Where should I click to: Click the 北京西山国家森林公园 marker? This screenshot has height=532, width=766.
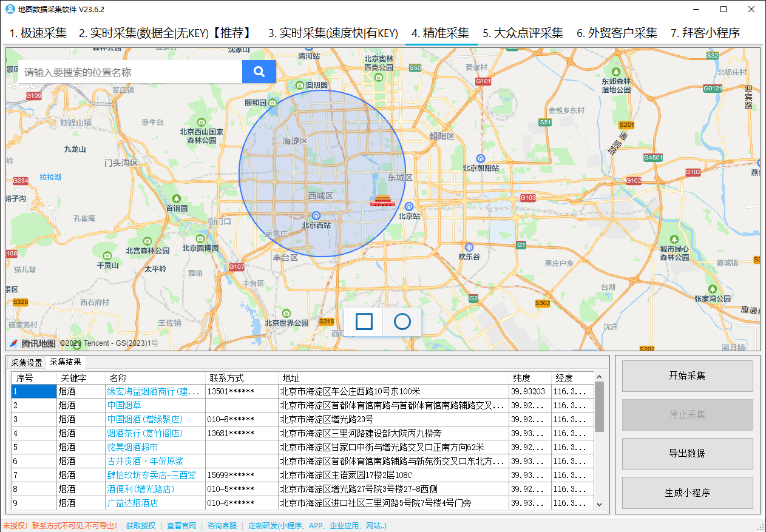point(201,121)
